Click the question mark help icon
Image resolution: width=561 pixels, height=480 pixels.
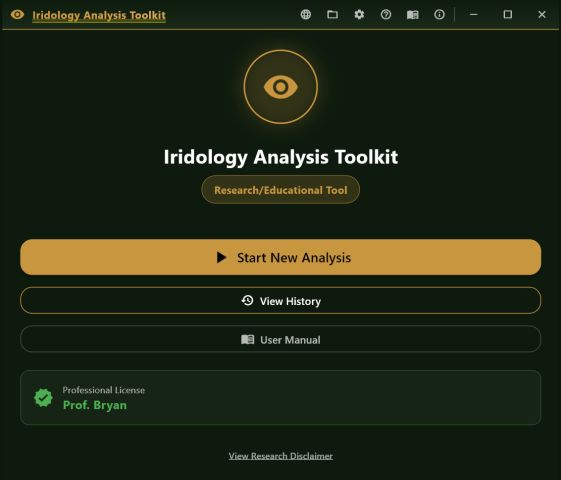[x=386, y=15]
